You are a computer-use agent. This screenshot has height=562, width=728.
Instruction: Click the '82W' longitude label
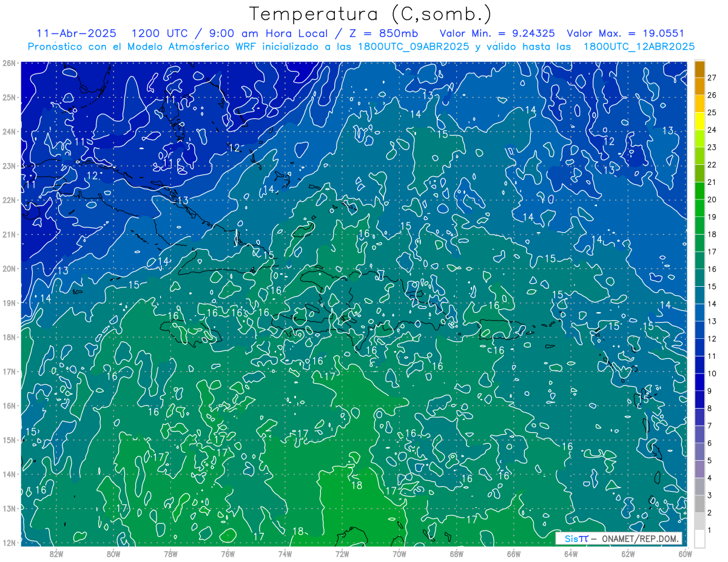(56, 554)
